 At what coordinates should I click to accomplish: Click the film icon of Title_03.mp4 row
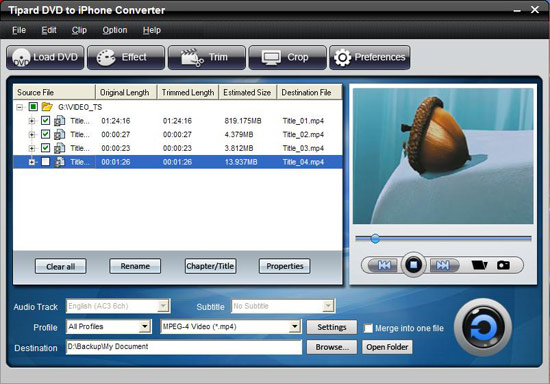59,148
